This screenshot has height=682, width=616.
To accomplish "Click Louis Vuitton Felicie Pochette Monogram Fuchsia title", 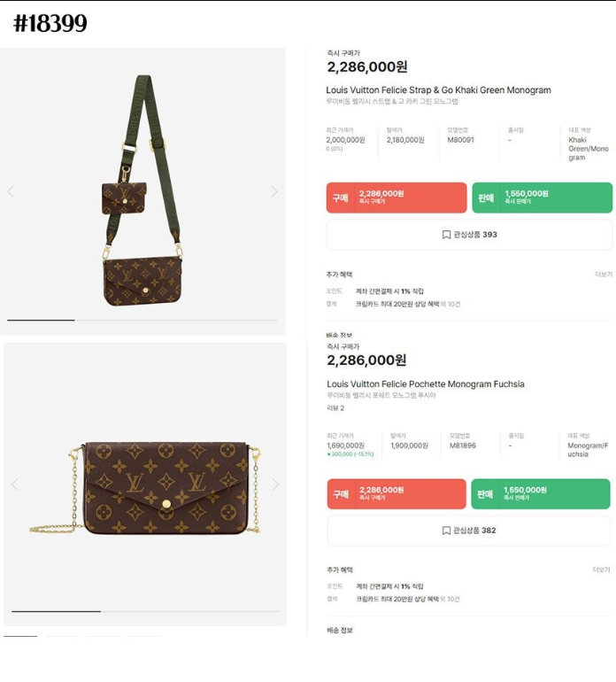I will [426, 384].
